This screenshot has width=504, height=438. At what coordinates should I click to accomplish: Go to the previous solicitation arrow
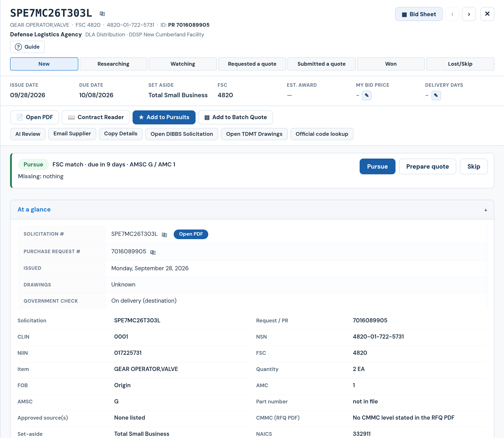[x=452, y=14]
